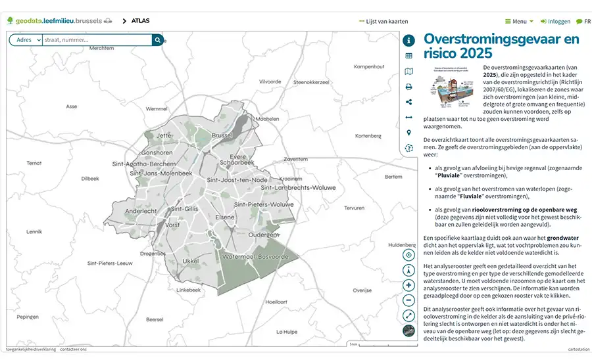Click the Overstromingsgevaar en risico 2025 heading
This screenshot has width=592, height=364.
(501, 45)
